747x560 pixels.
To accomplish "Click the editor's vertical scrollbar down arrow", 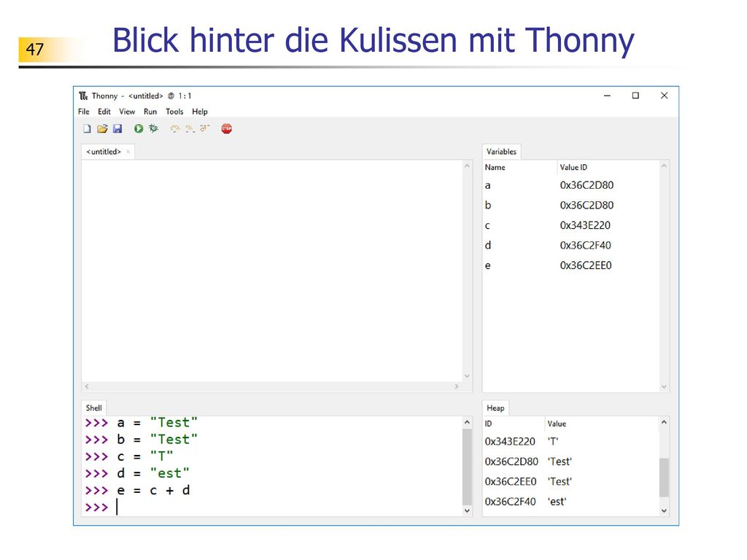I will click(x=467, y=376).
